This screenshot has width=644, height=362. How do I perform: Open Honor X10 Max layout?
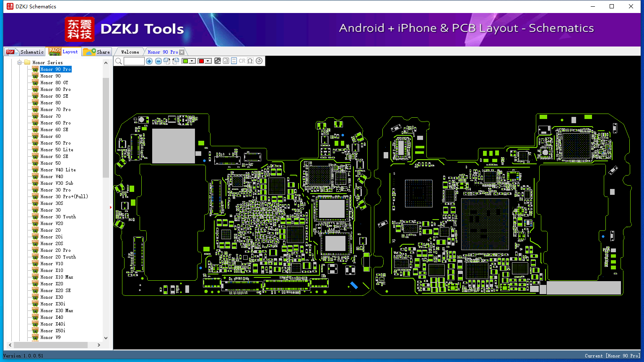coord(57,277)
